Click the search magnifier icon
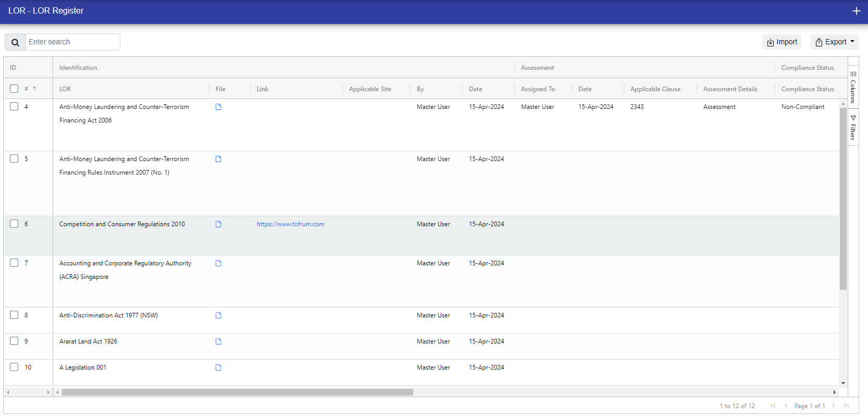 [x=15, y=42]
